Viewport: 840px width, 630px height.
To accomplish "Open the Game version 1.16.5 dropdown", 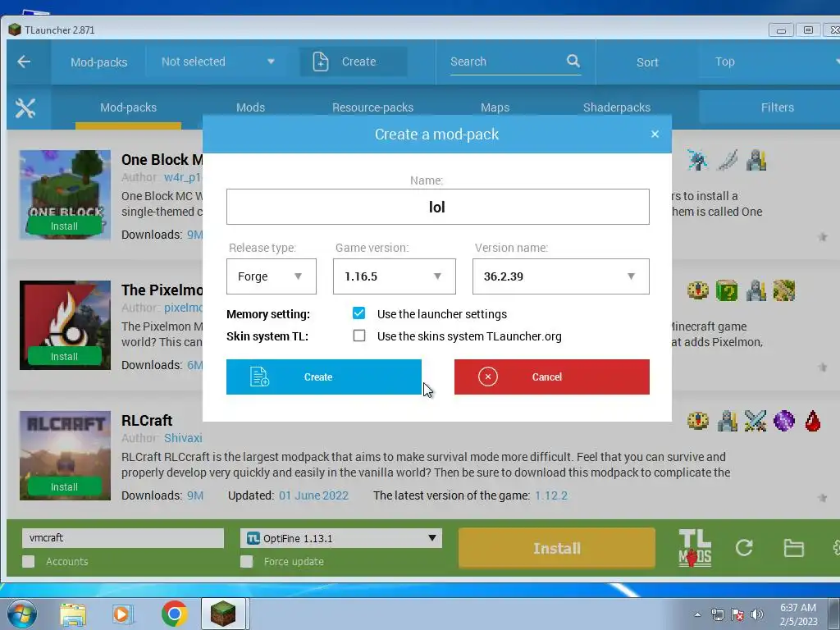I will [x=395, y=276].
